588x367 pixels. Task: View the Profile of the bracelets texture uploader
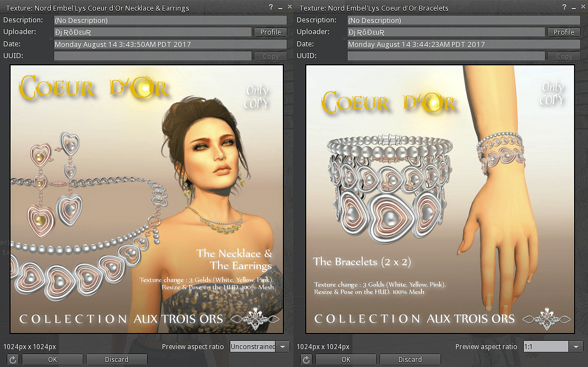point(563,32)
